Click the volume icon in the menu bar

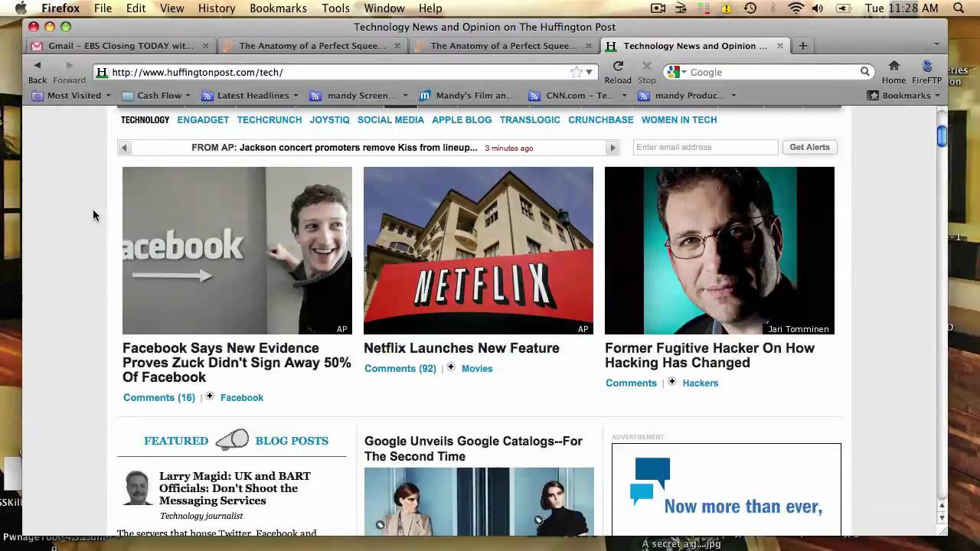818,8
